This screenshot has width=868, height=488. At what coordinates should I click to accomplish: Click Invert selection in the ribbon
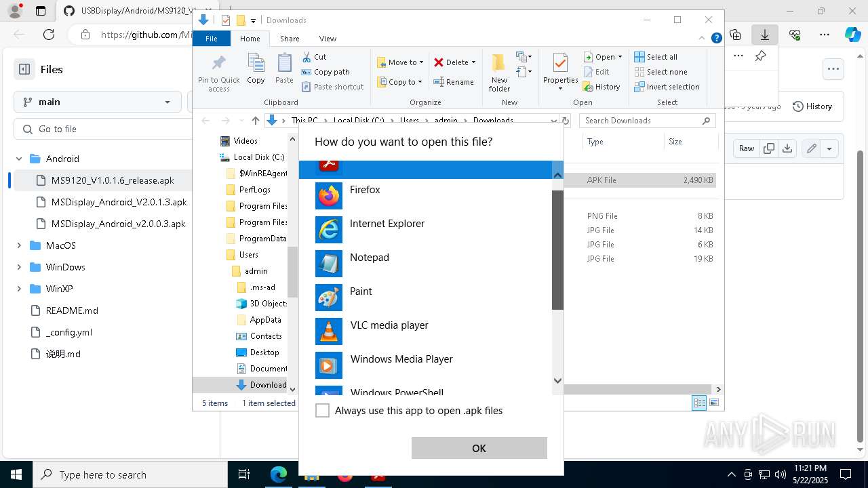pos(667,87)
